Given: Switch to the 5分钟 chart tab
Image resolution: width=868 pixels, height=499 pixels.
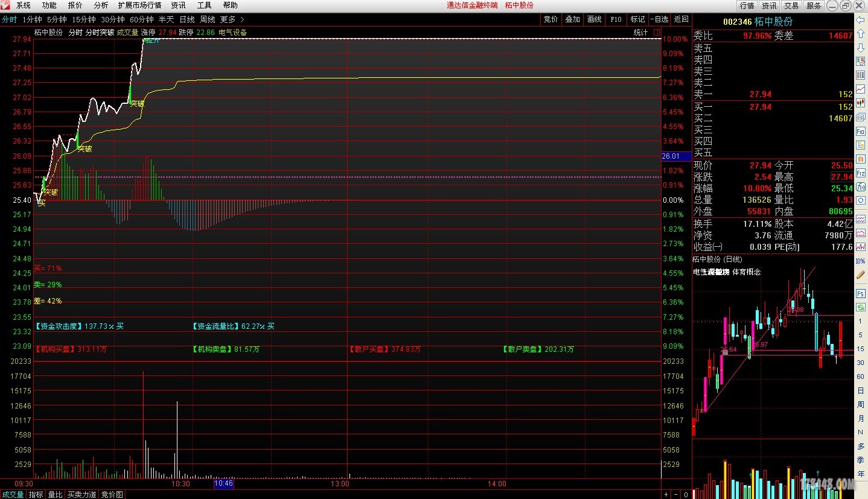Looking at the screenshot, I should [57, 19].
